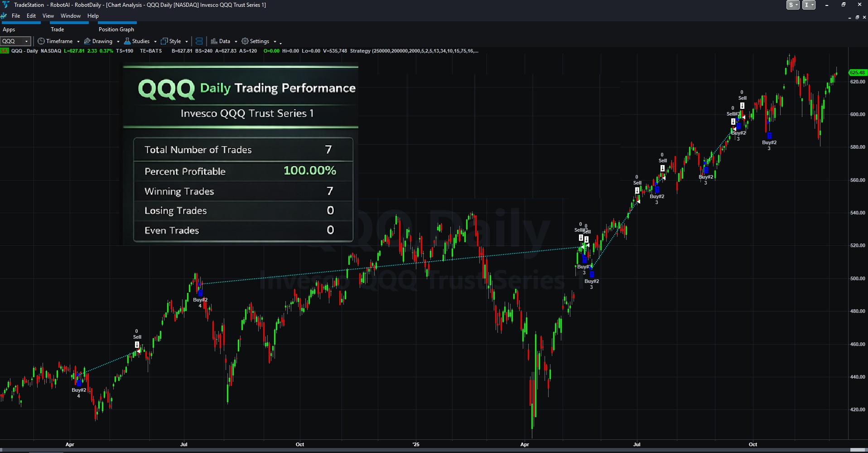Open the QQQ symbol combo box
Screen dimensions: 868x453
(15, 41)
